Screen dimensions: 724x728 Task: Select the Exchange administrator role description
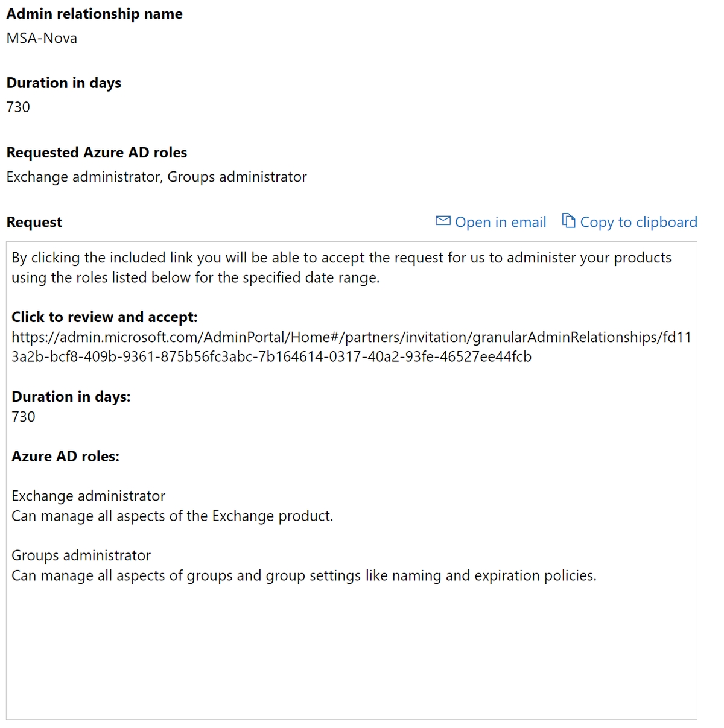tap(171, 516)
